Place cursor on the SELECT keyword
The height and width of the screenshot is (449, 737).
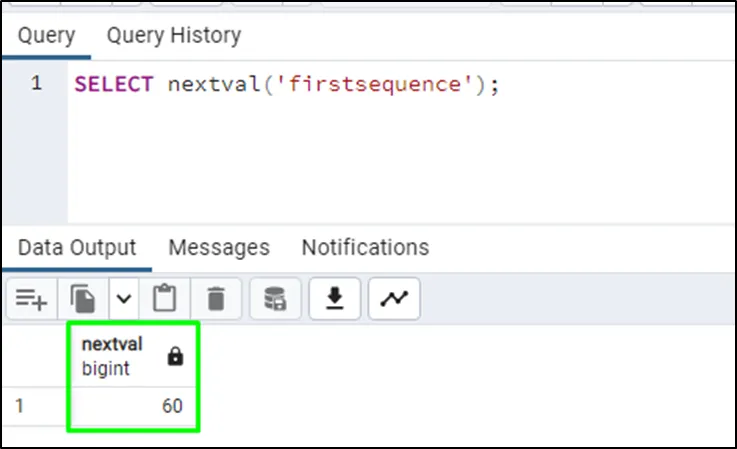point(115,84)
